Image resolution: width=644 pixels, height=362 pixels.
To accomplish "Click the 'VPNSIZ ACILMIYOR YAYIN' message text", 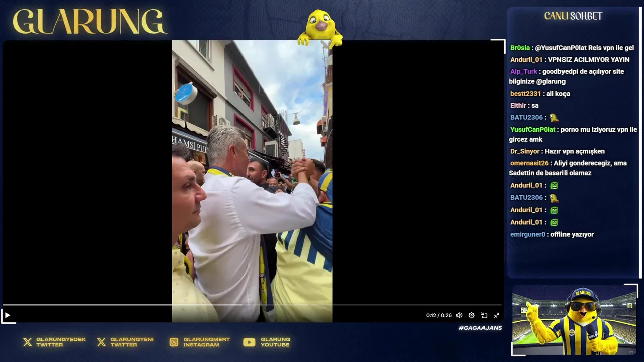I will coord(589,59).
